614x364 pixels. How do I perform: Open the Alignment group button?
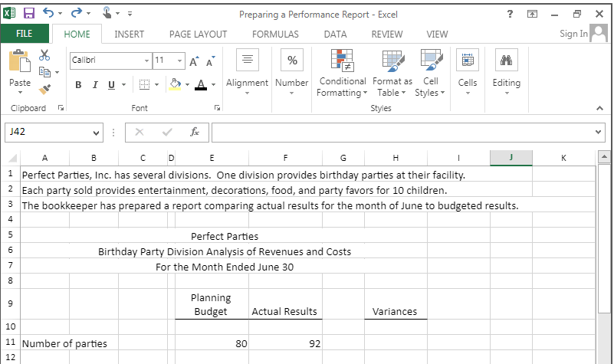[x=247, y=72]
